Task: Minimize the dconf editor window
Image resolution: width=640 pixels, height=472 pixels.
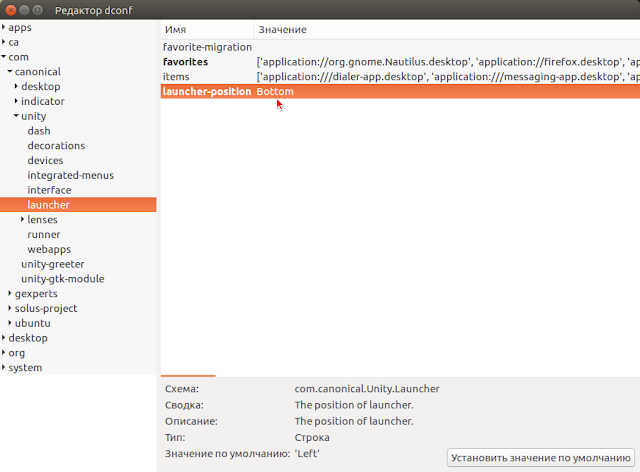Action: [24, 10]
